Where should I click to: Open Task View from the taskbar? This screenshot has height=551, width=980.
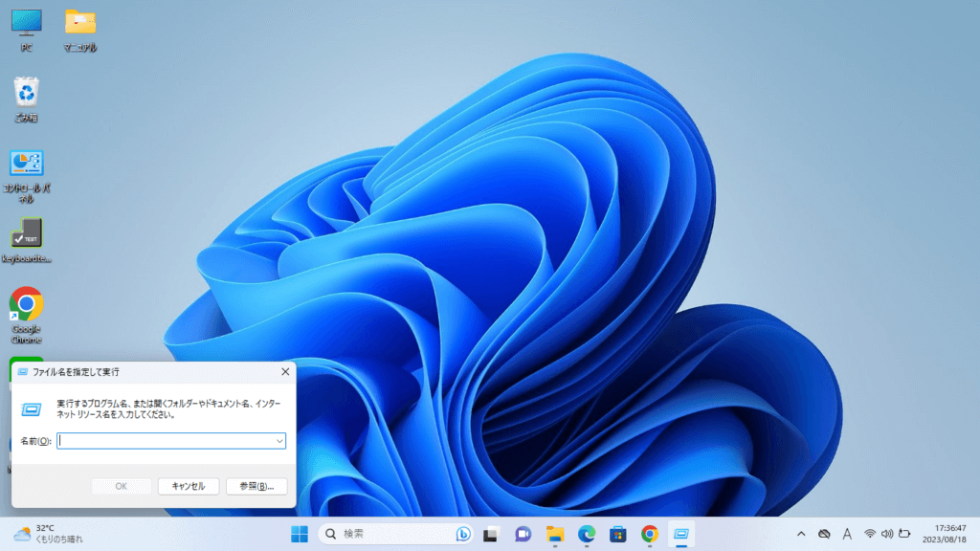click(x=491, y=534)
